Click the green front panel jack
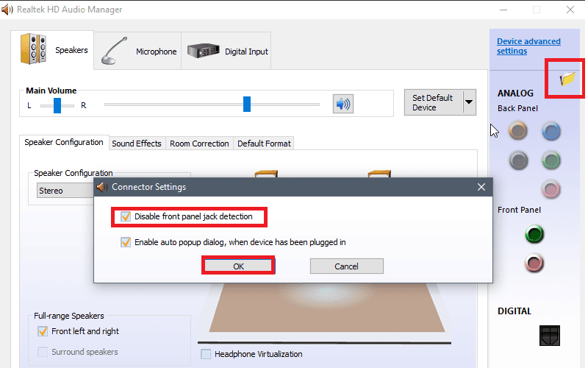The image size is (588, 368). (534, 234)
